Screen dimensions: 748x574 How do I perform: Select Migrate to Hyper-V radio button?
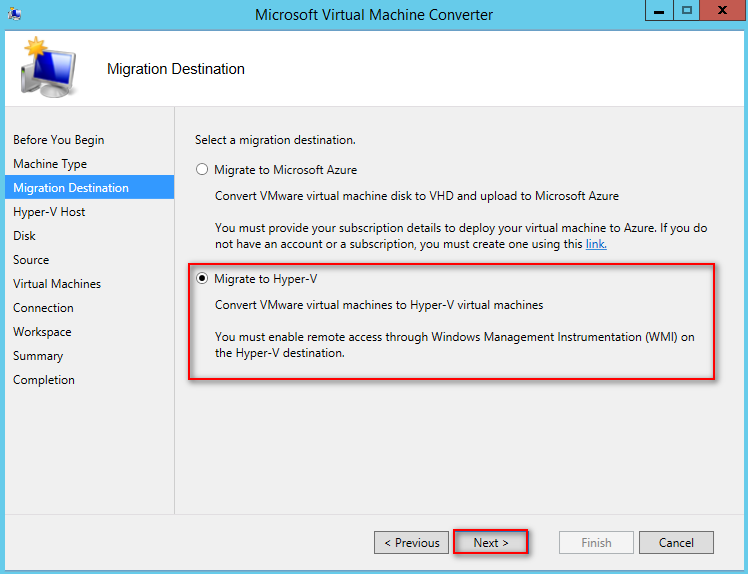(202, 278)
